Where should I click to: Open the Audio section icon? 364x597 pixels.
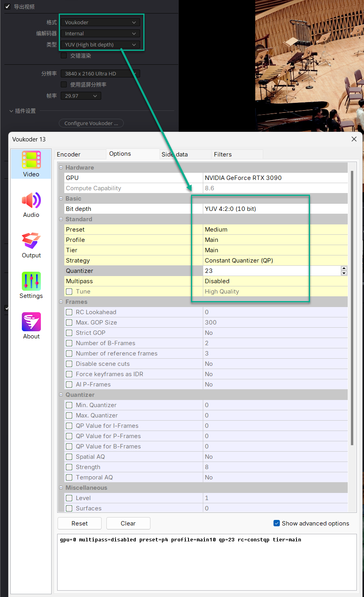coord(31,204)
